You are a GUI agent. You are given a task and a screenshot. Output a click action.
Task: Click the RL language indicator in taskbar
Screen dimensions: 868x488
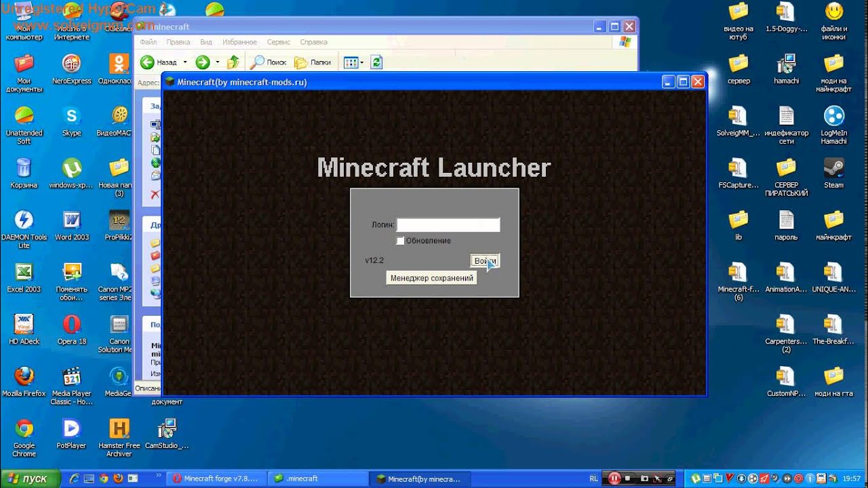point(593,479)
